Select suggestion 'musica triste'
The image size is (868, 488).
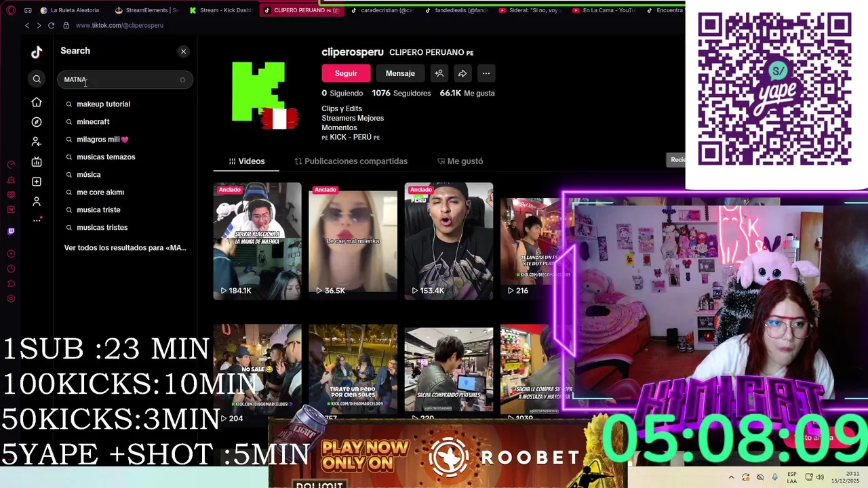coord(98,210)
